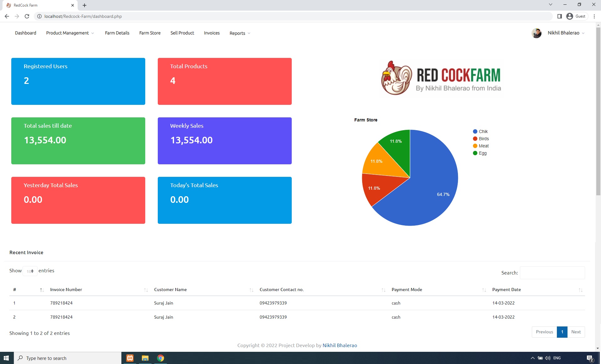Click Nikhil Bhalerao profile avatar
Image resolution: width=601 pixels, height=364 pixels.
point(537,33)
